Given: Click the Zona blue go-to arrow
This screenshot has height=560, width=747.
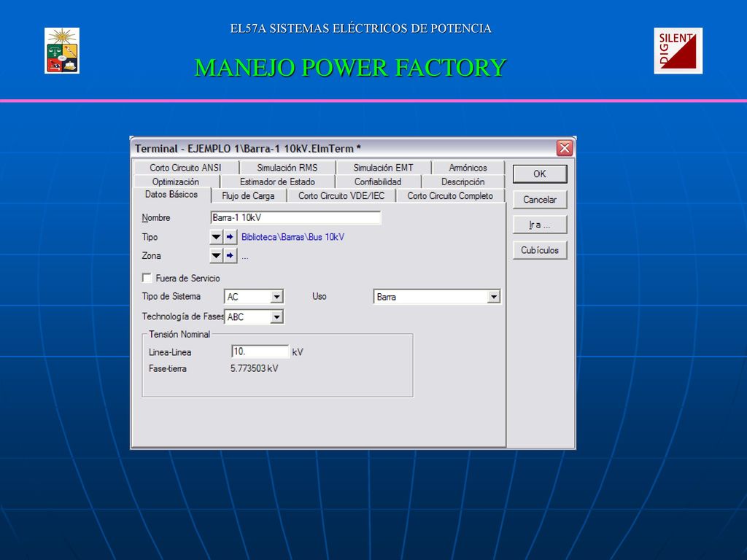Looking at the screenshot, I should click(230, 256).
